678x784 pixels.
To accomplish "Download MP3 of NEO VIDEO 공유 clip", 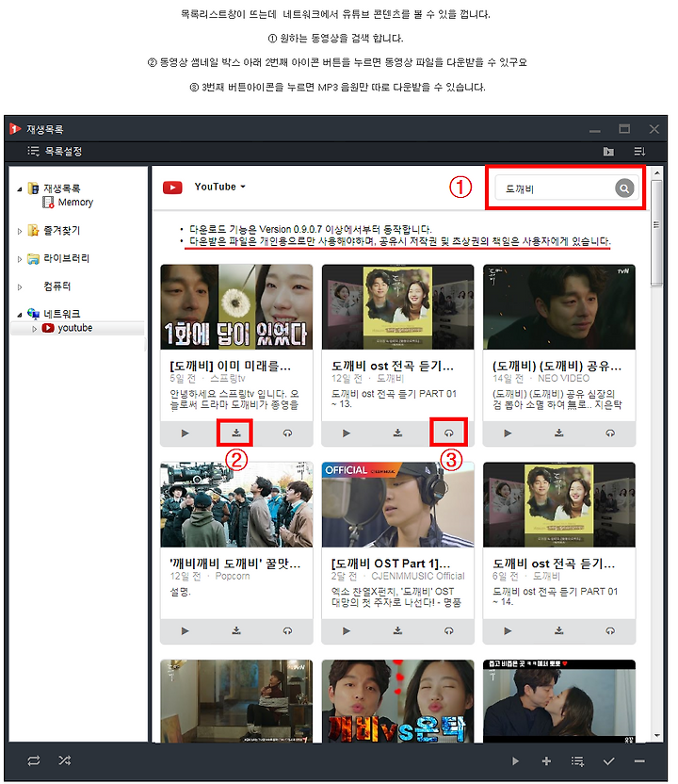I will (610, 433).
